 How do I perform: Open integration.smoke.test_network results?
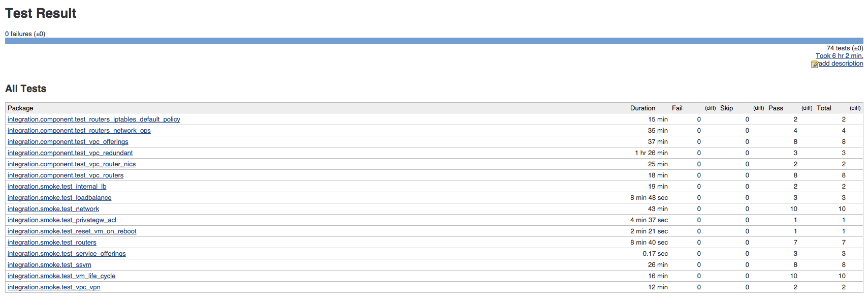click(x=53, y=208)
